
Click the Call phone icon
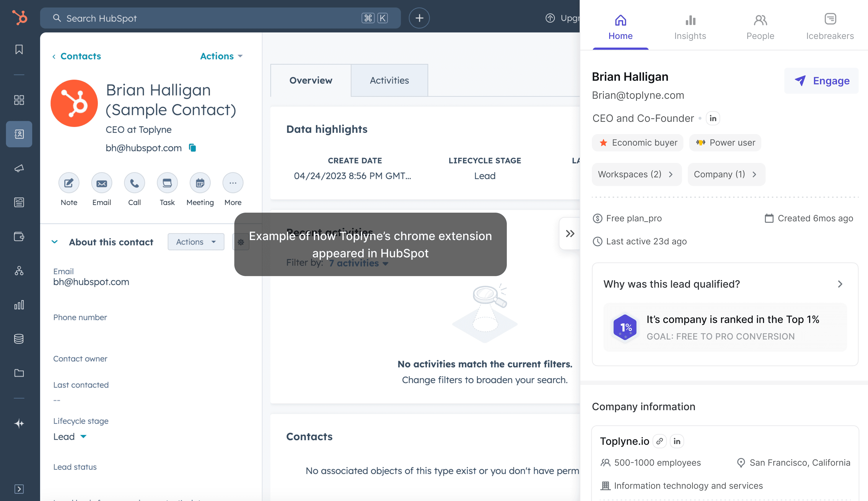(x=134, y=183)
